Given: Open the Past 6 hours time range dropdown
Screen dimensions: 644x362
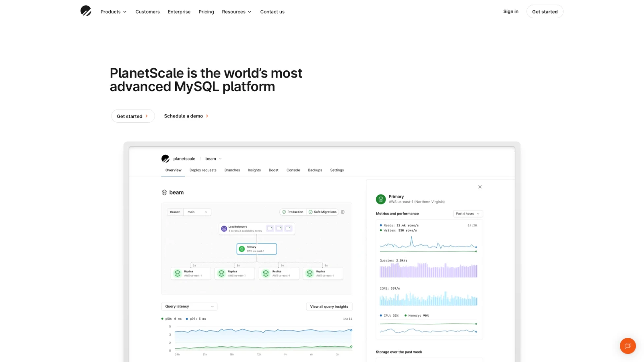Looking at the screenshot, I should pyautogui.click(x=468, y=214).
